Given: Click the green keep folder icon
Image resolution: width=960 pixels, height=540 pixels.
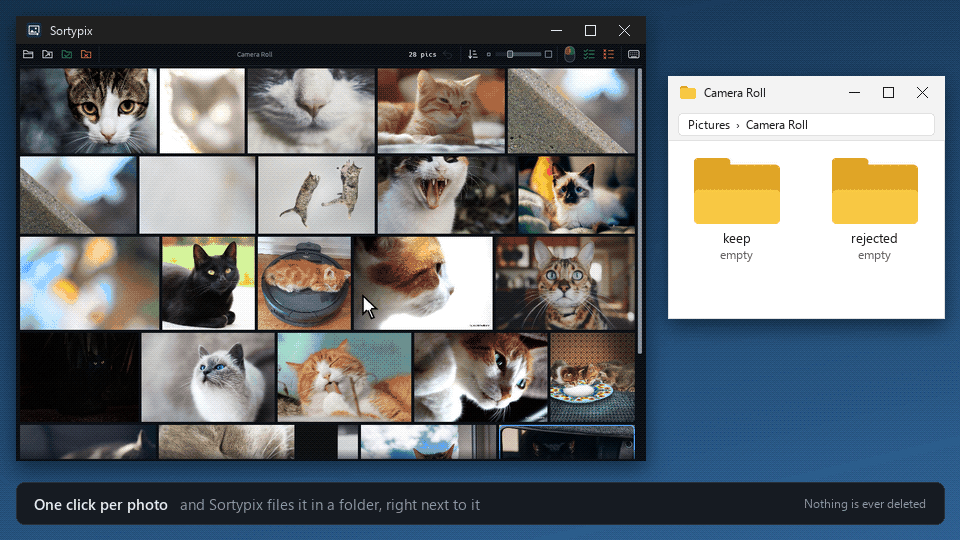Looking at the screenshot, I should (x=67, y=54).
